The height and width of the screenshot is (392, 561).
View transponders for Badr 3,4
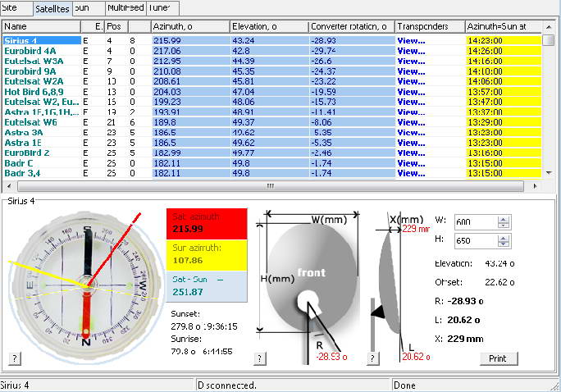pyautogui.click(x=411, y=173)
